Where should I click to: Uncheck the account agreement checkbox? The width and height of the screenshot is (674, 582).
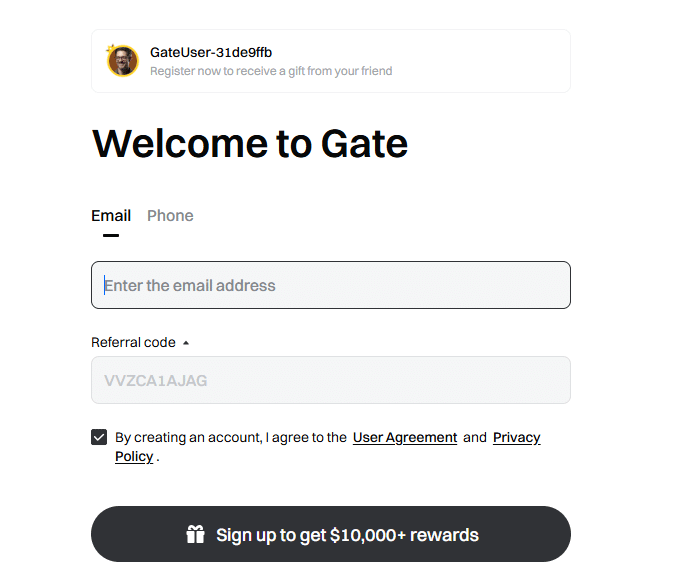(x=99, y=437)
